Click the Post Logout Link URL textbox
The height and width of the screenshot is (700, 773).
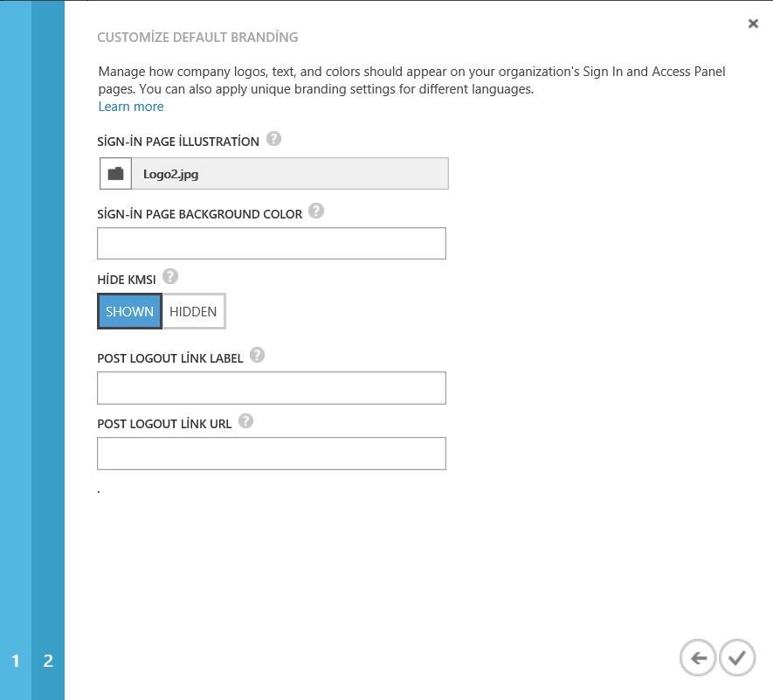(x=272, y=454)
